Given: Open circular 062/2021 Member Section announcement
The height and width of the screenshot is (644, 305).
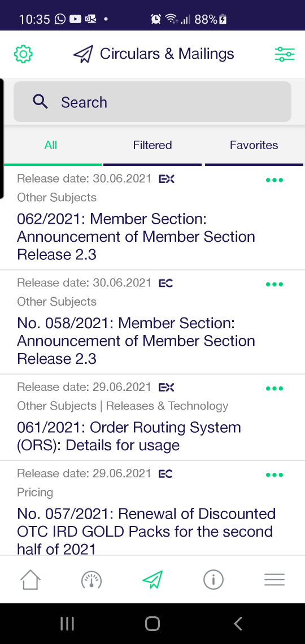Looking at the screenshot, I should pos(136,237).
